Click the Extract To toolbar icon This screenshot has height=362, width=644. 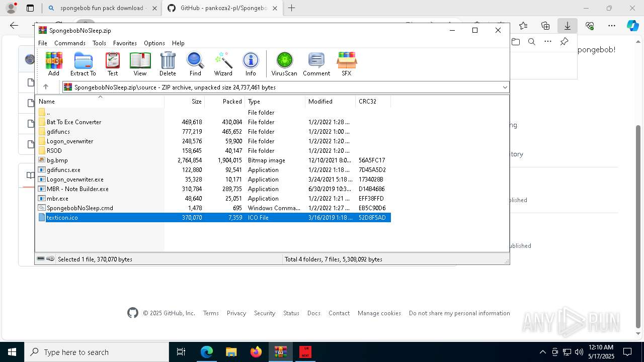tap(83, 64)
